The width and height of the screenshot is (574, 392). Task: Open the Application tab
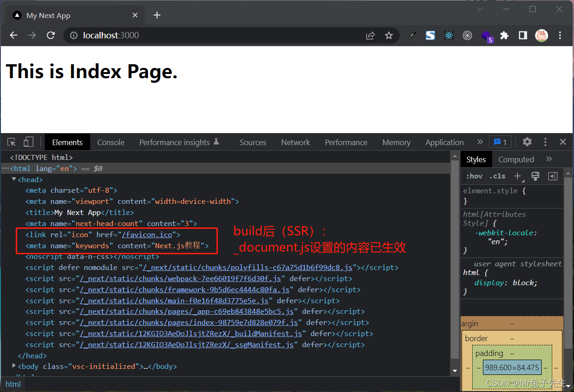click(444, 142)
